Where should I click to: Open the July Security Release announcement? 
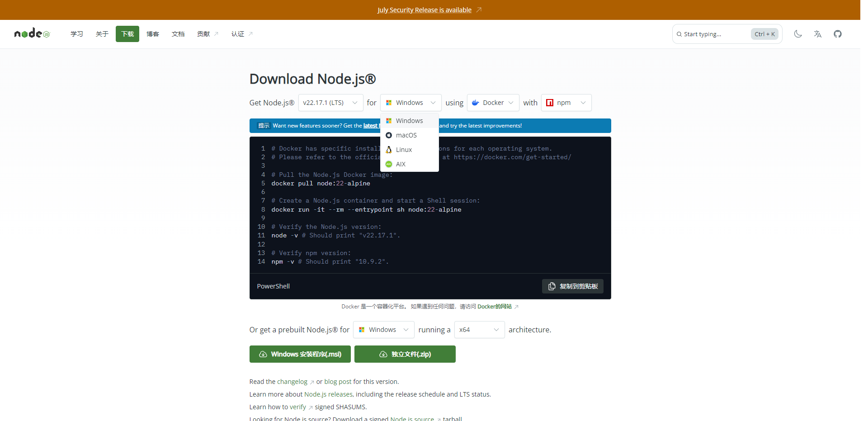[425, 10]
